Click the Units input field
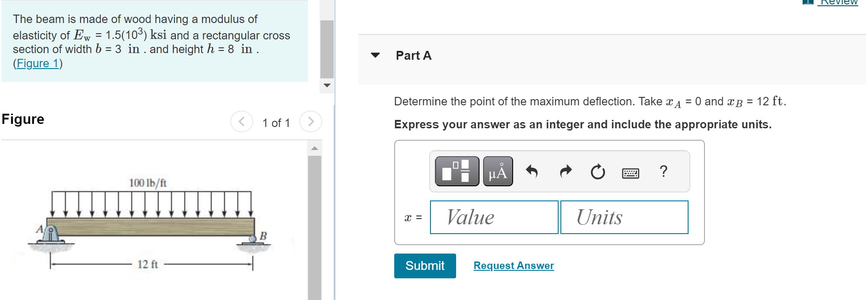 coord(624,217)
